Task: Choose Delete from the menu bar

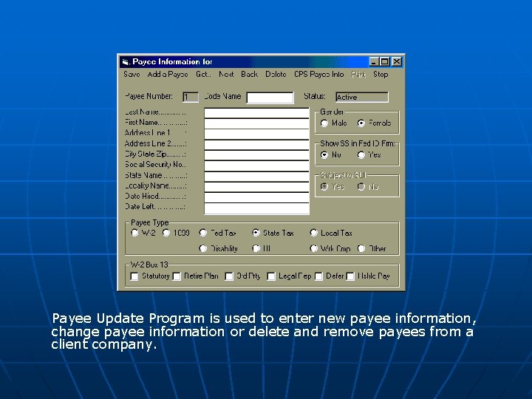Action: pyautogui.click(x=276, y=74)
